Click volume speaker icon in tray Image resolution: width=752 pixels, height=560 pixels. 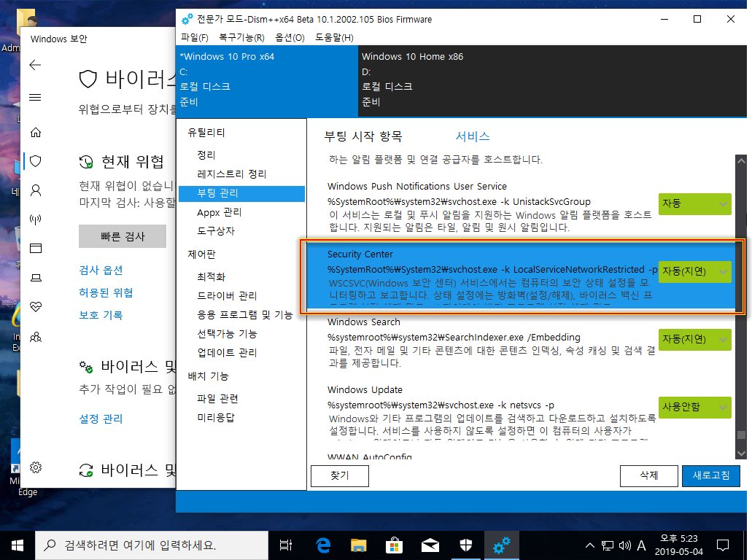coord(624,545)
